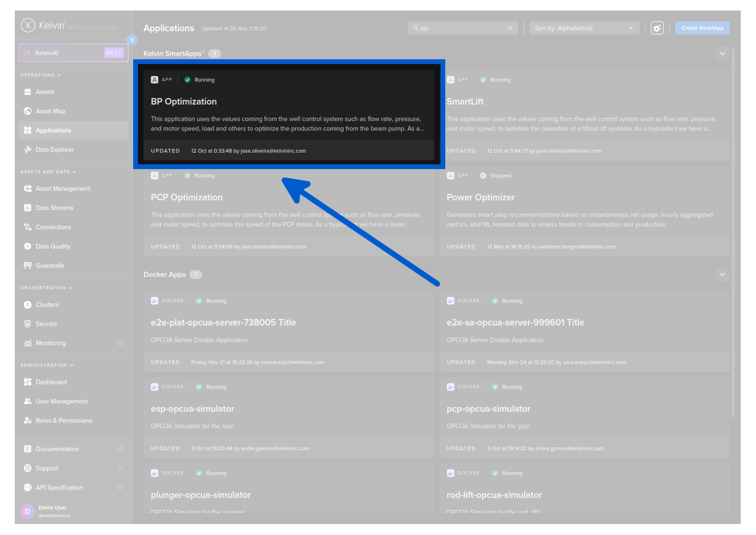Click the Create SmartApp button
The width and height of the screenshot is (756, 535).
coord(702,28)
